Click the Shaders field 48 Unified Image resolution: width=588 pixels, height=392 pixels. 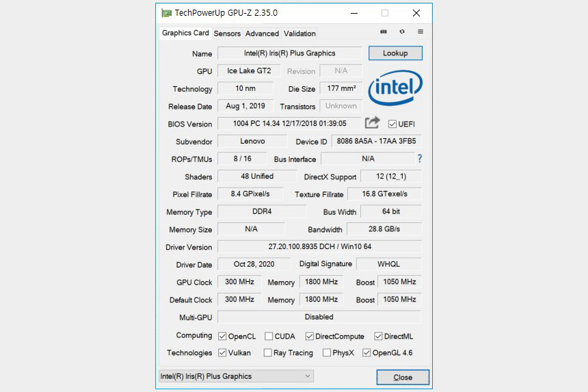click(257, 177)
